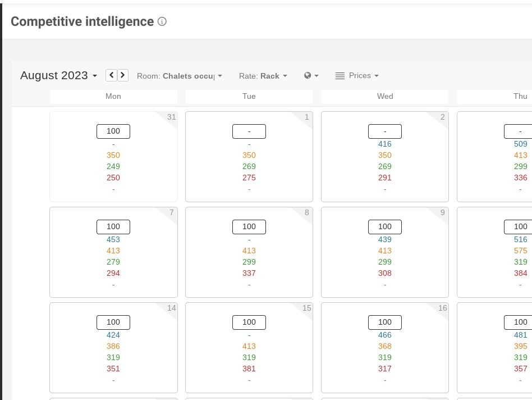Screen dimensions: 532x400
Task: Click the rate field on day 7
Action: pos(113,227)
